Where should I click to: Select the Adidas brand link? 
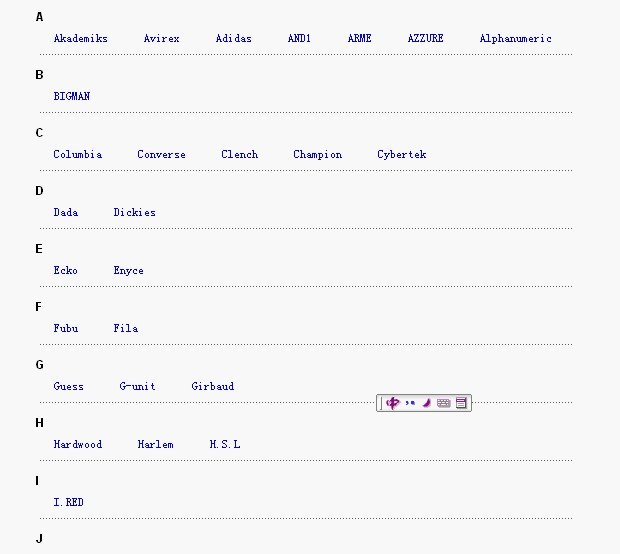point(233,39)
